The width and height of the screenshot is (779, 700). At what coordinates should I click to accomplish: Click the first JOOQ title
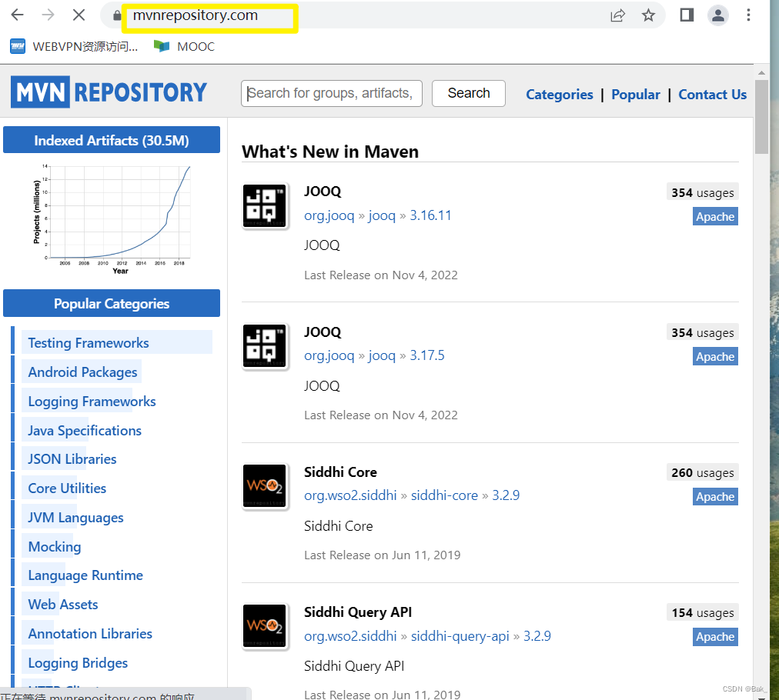pos(323,192)
